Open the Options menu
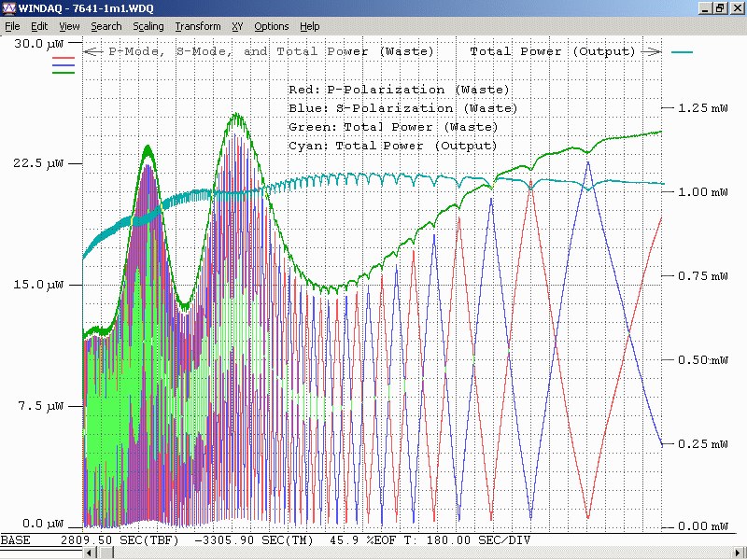 tap(272, 26)
